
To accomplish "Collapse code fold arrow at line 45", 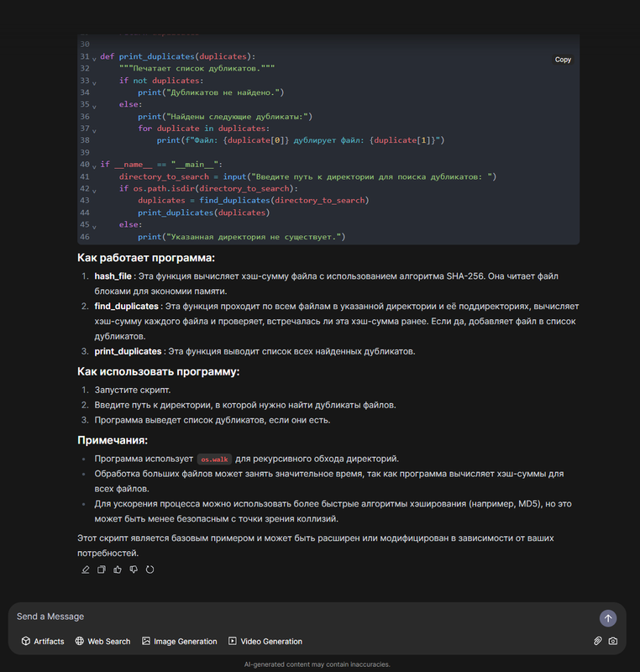I will (x=94, y=227).
